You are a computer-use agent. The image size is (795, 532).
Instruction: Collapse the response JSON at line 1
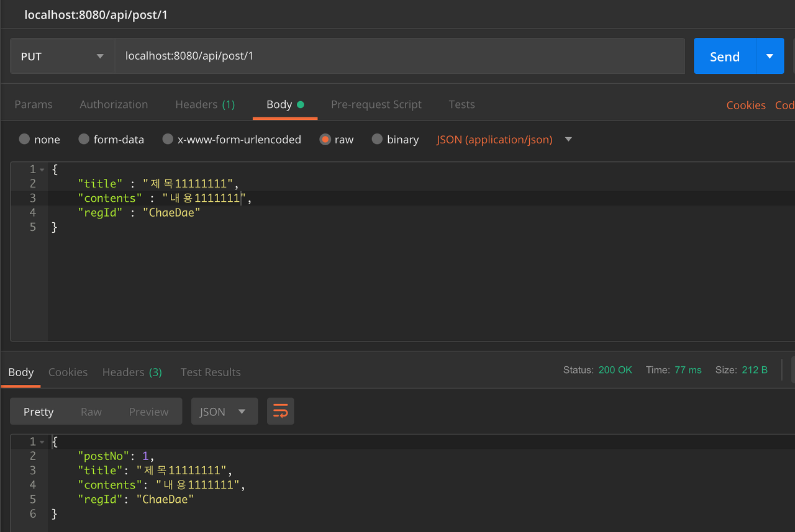tap(41, 441)
